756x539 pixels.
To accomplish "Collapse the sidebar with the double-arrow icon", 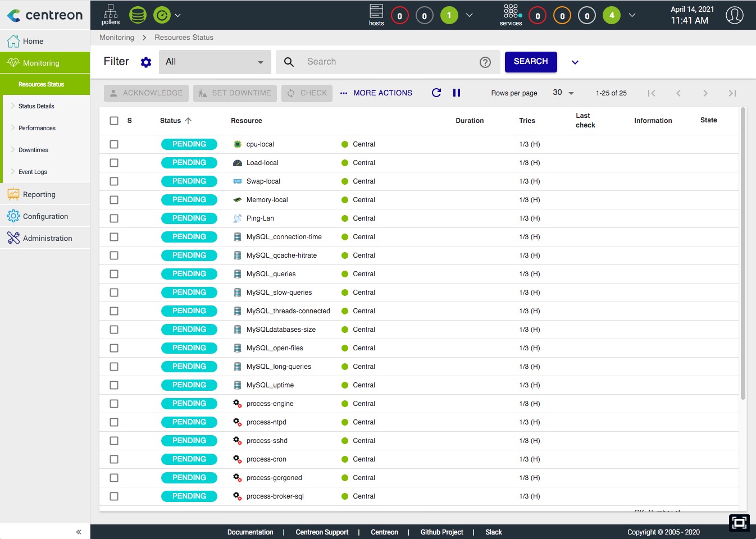I will coord(79,532).
